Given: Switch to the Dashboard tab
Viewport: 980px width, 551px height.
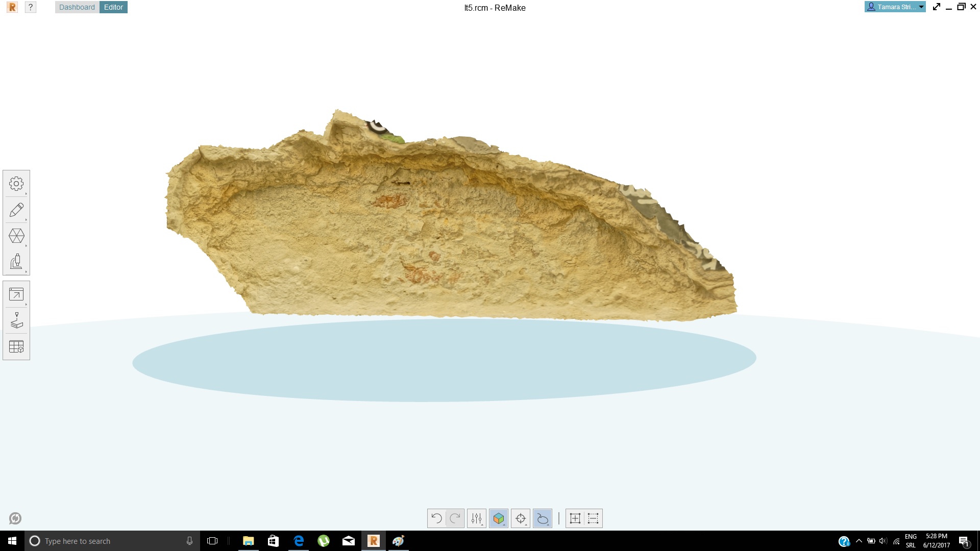Looking at the screenshot, I should (77, 7).
